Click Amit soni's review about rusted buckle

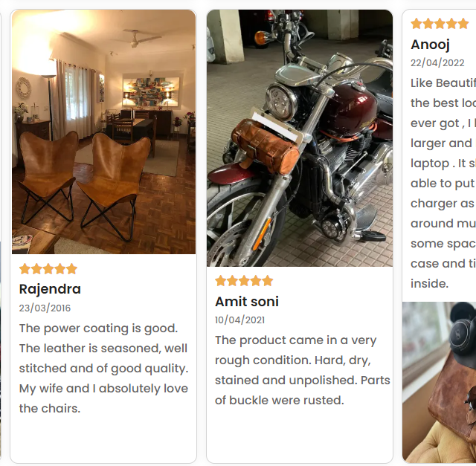click(x=303, y=370)
